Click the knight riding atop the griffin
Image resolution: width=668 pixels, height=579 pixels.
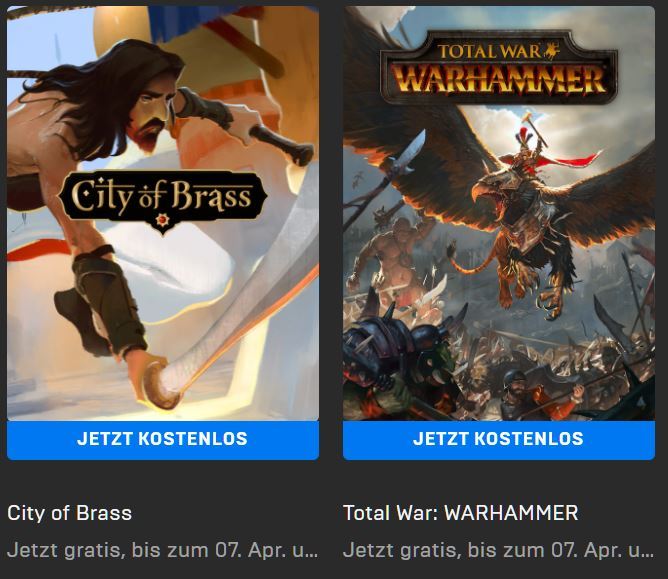(528, 151)
